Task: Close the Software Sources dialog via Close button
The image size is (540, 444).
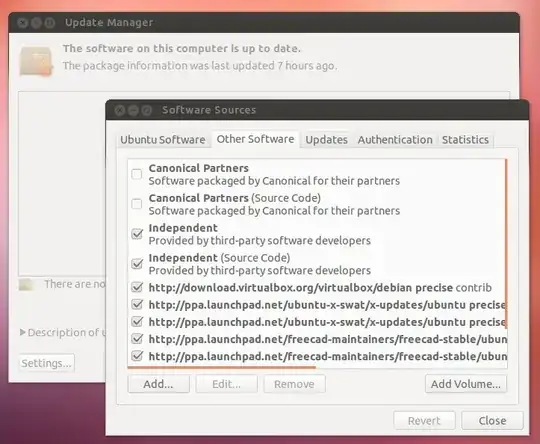Action: 492,421
